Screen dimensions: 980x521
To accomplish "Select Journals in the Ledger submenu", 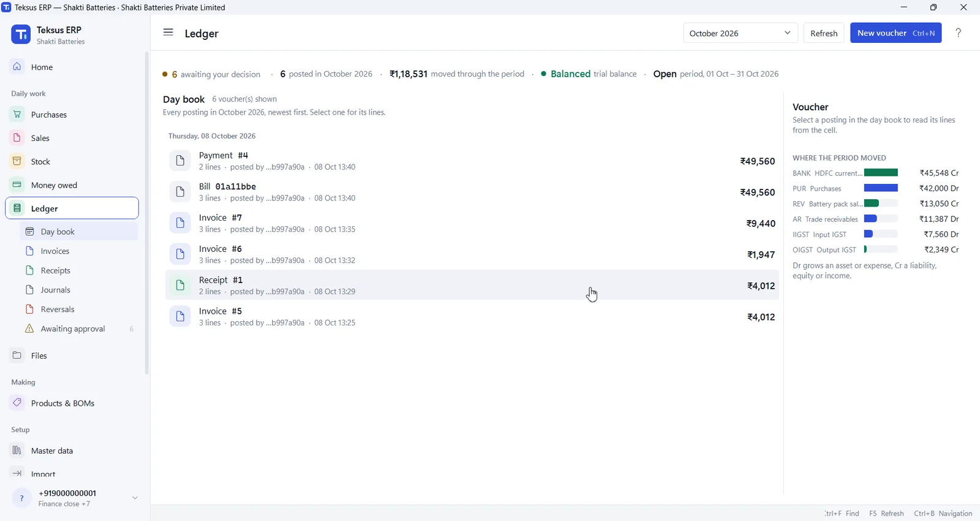I will (79, 290).
